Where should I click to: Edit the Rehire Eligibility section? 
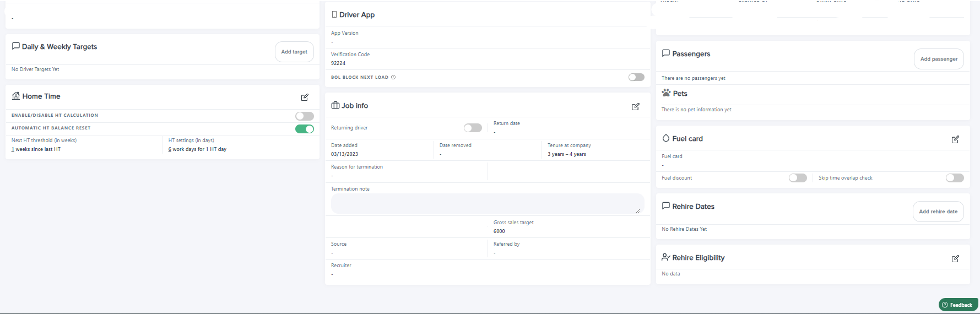[955, 258]
